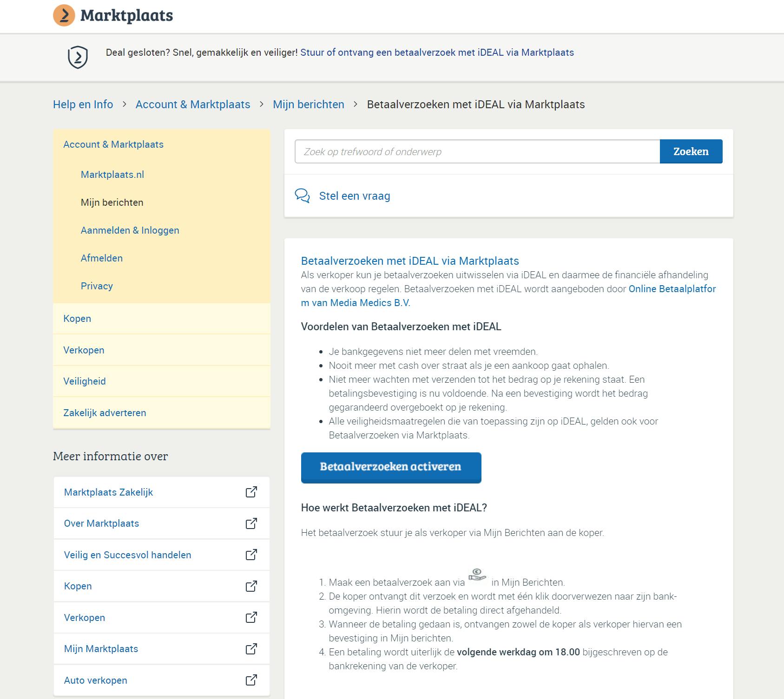Open Auto verkopen via its external link icon
The height and width of the screenshot is (699, 784).
click(x=251, y=680)
